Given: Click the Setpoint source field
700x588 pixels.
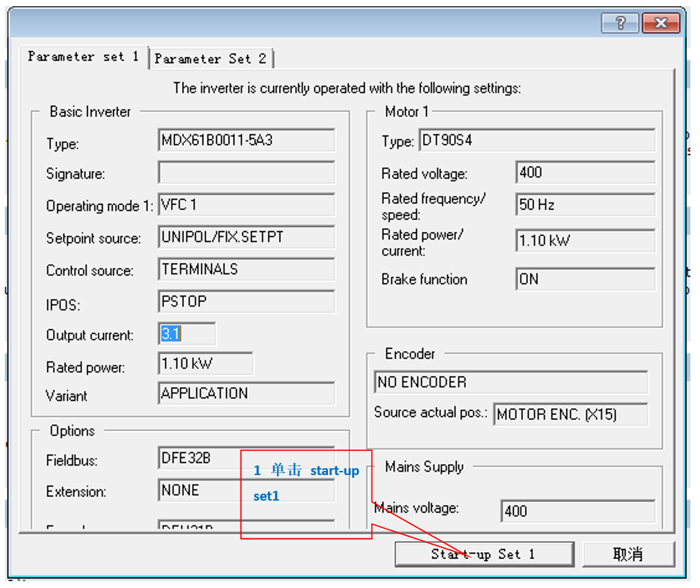Looking at the screenshot, I should pos(246,238).
